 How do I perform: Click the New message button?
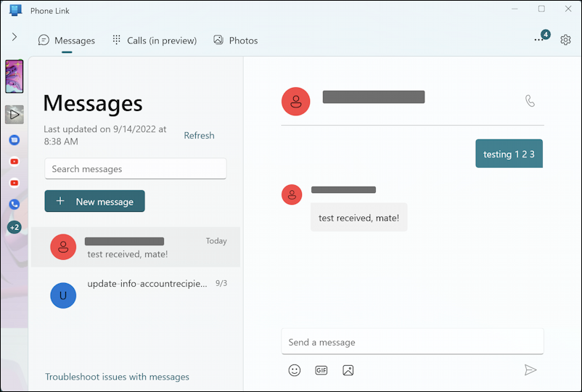tap(94, 201)
